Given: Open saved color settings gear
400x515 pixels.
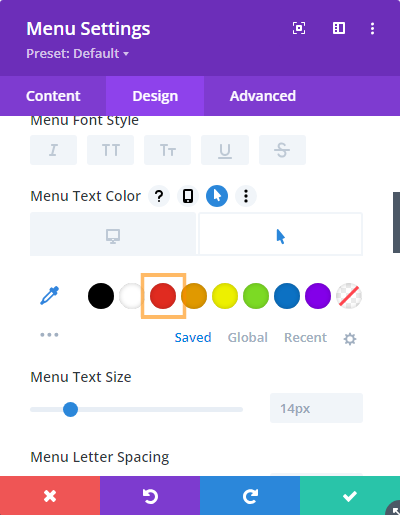Looking at the screenshot, I should coord(350,339).
